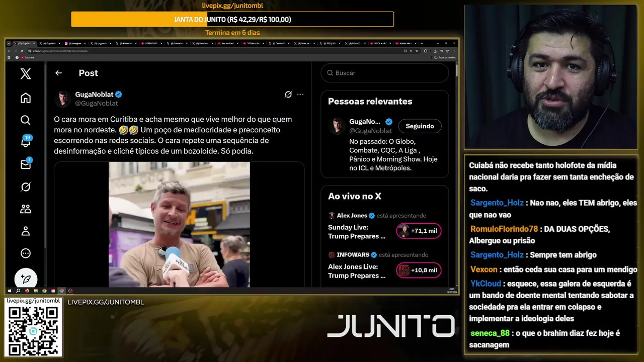Click the Buscar search field

point(385,73)
